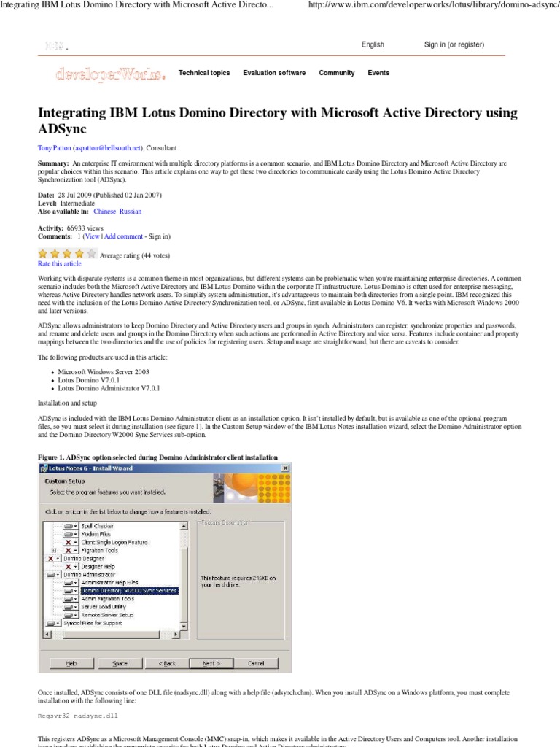Click the Add comment link
Viewport: 560px width, 747px height.
(x=123, y=236)
